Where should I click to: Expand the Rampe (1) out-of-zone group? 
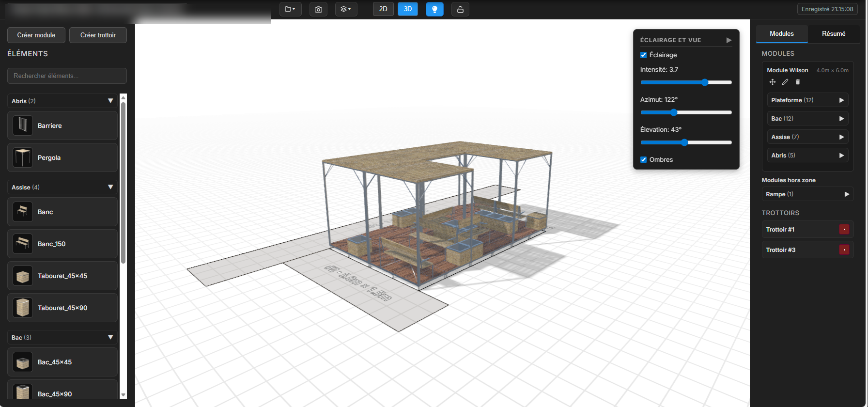847,194
